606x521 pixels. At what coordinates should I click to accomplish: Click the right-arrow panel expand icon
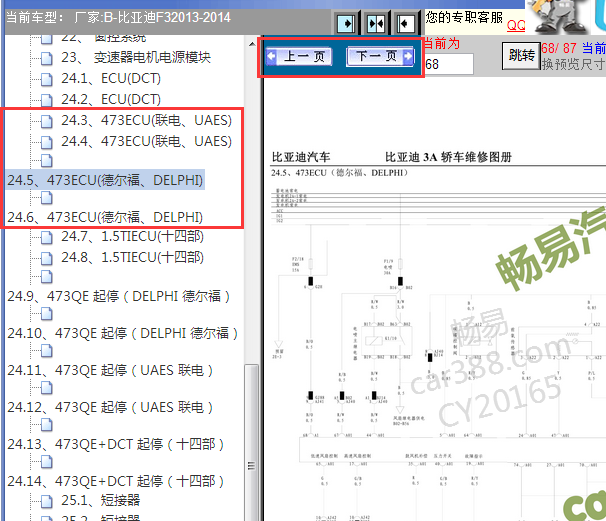[347, 24]
